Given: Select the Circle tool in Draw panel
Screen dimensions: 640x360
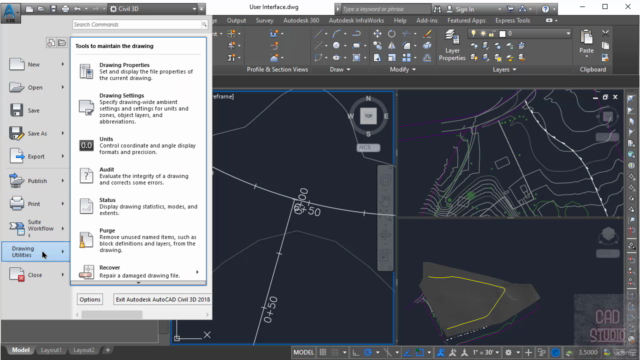Looking at the screenshot, I should tap(336, 46).
